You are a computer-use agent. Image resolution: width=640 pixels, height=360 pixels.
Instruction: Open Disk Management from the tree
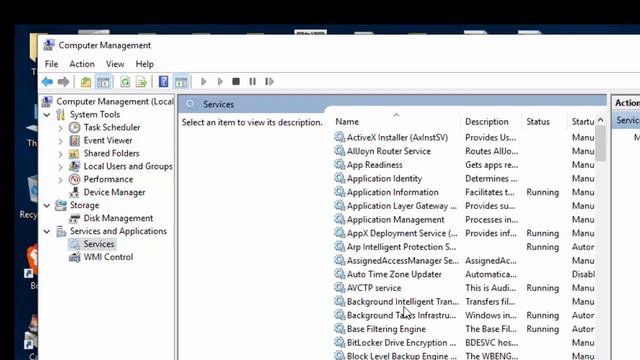click(118, 218)
